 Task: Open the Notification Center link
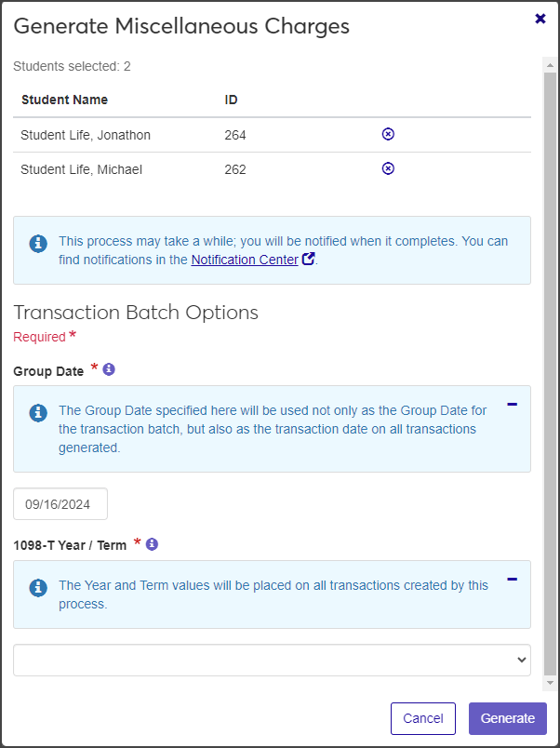245,260
